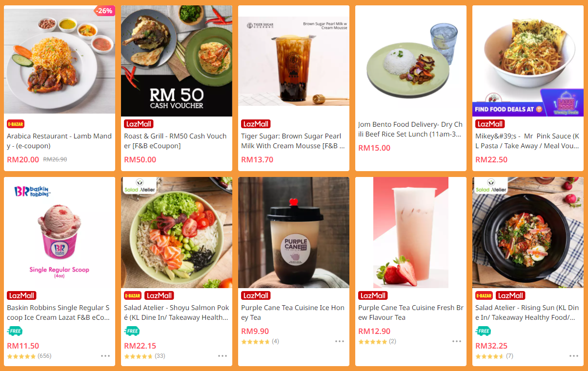Open Tiger Sugar Brown Sugar Pearl Milk title

[x=293, y=141]
